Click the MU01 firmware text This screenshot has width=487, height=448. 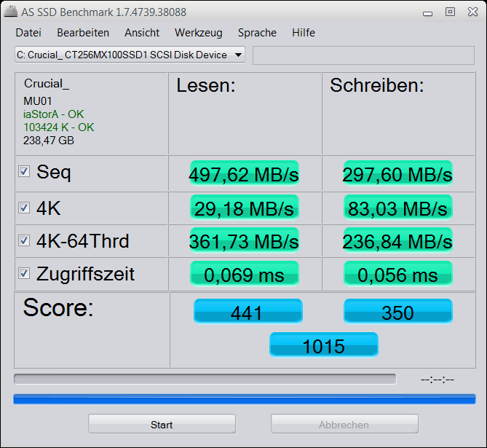[x=38, y=101]
